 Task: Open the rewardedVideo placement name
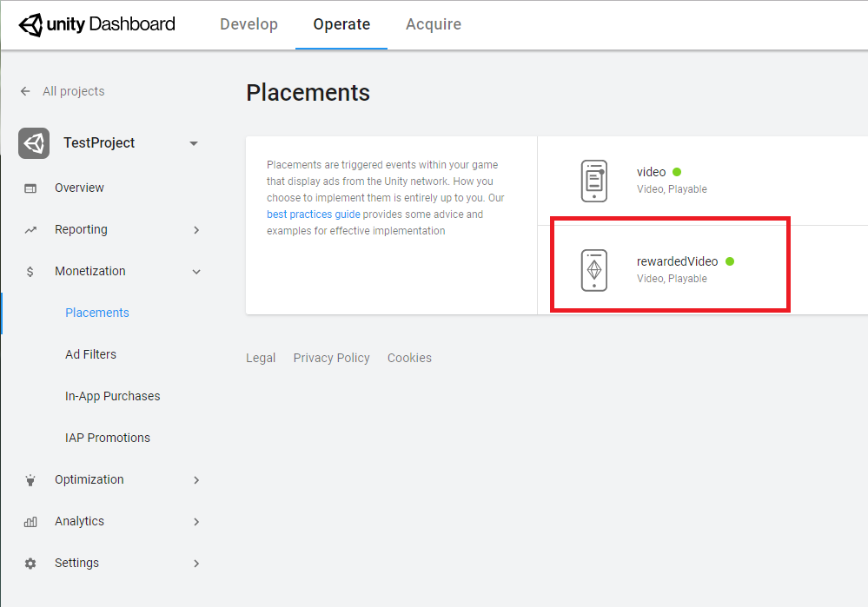tap(677, 261)
